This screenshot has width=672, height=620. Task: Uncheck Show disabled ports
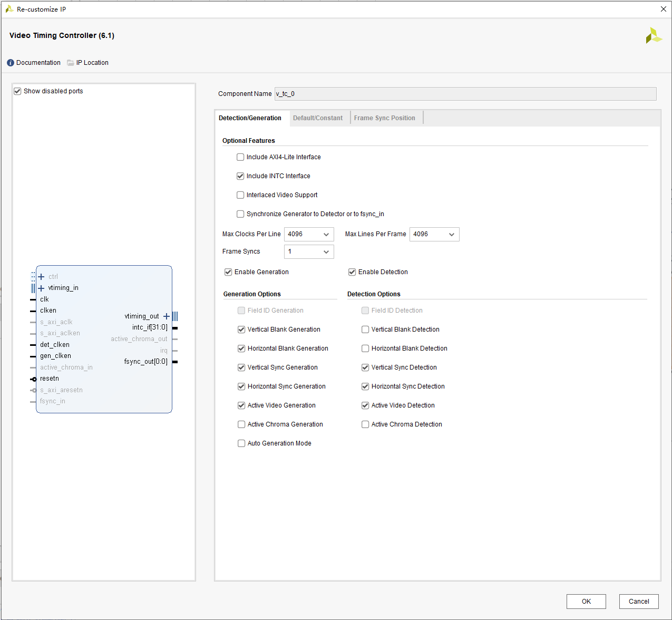tap(17, 91)
